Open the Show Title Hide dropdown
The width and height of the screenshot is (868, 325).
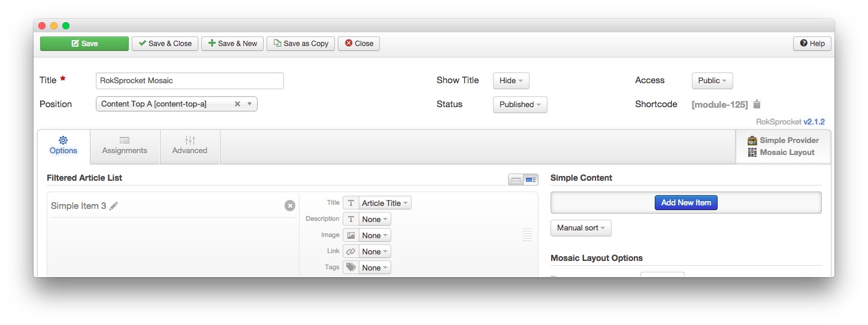[x=511, y=80]
